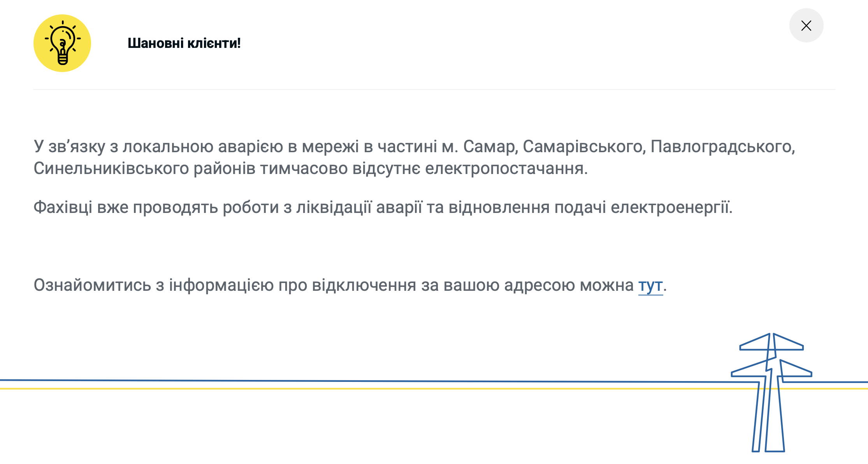This screenshot has height=464, width=868.
Task: Click the word "електроенергії" ending second paragraph
Action: (x=671, y=207)
